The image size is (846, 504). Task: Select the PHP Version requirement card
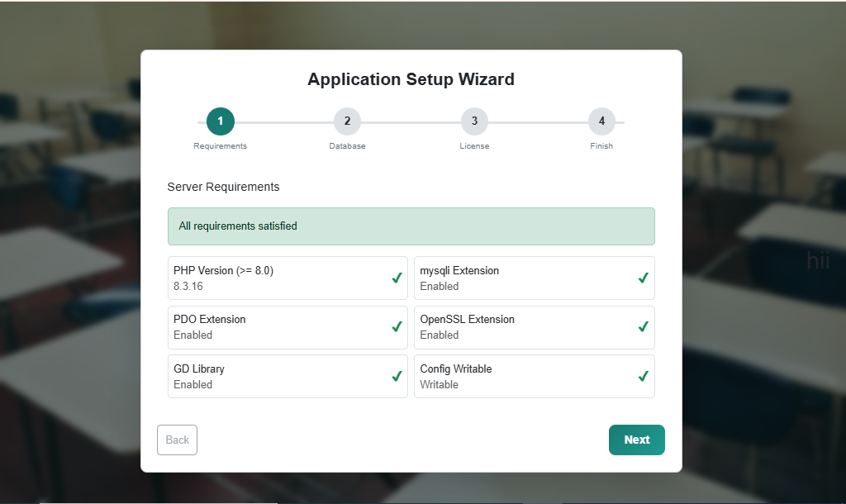point(288,278)
